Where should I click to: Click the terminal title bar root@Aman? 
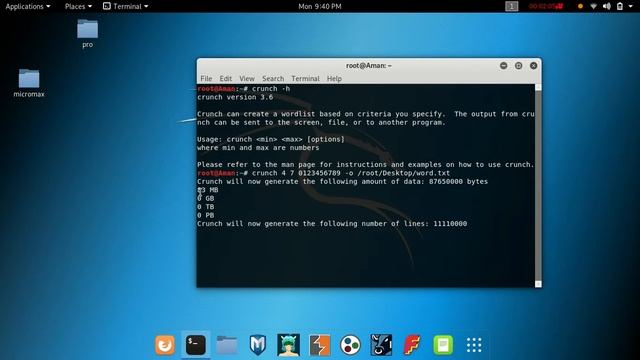coord(369,65)
